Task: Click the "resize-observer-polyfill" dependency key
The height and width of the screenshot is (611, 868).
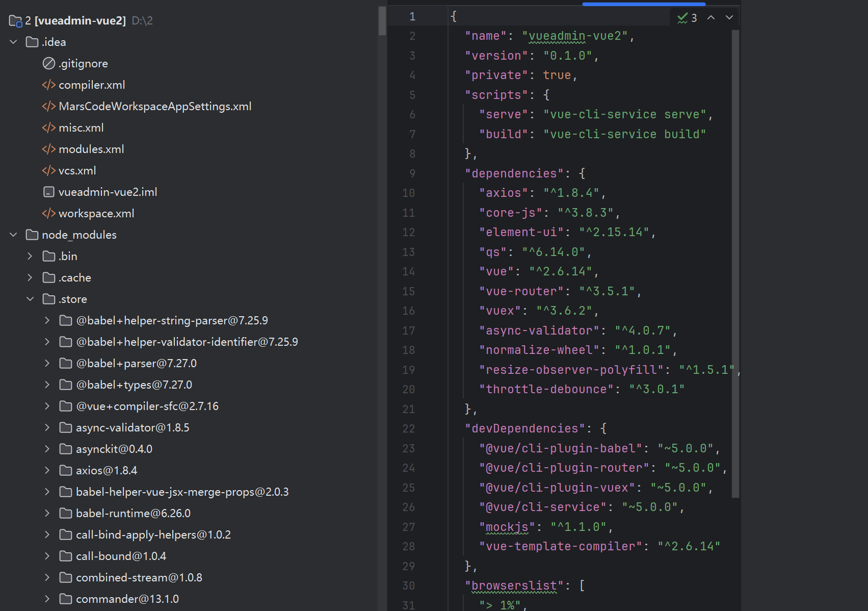Action: coord(571,370)
